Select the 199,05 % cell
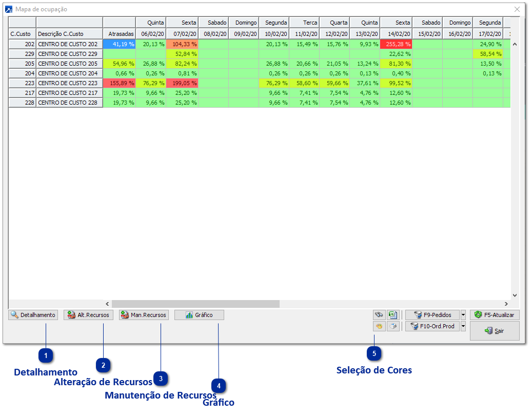 click(x=182, y=83)
